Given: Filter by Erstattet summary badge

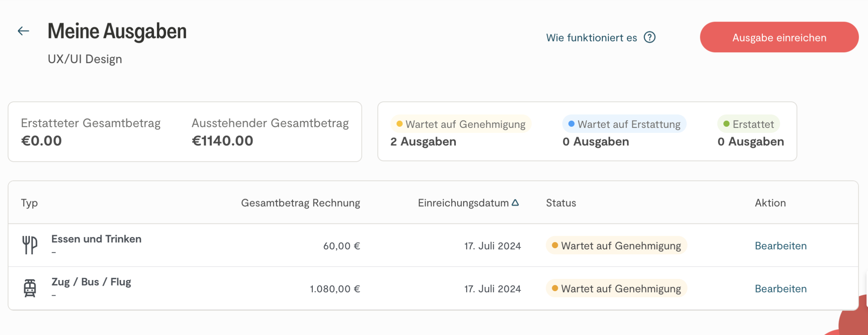Looking at the screenshot, I should (749, 124).
